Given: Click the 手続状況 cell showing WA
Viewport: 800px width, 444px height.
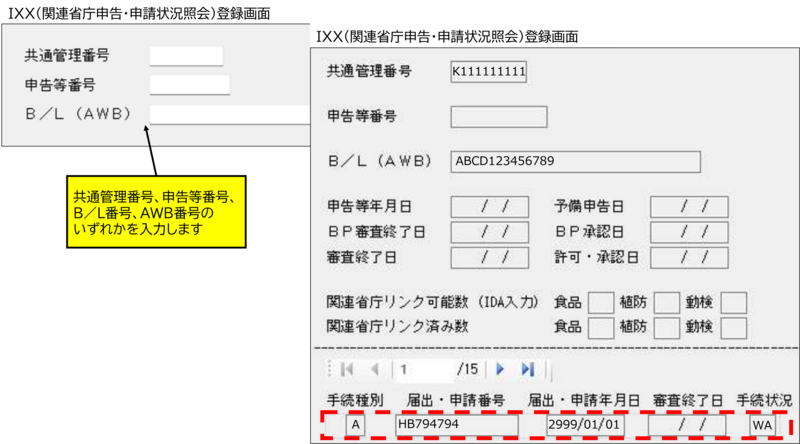Looking at the screenshot, I should point(762,425).
